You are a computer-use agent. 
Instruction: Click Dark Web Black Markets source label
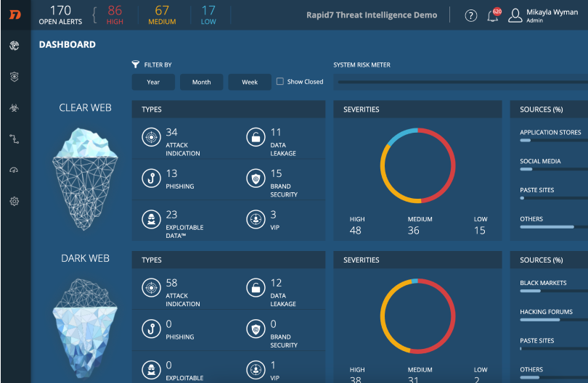[x=543, y=283]
